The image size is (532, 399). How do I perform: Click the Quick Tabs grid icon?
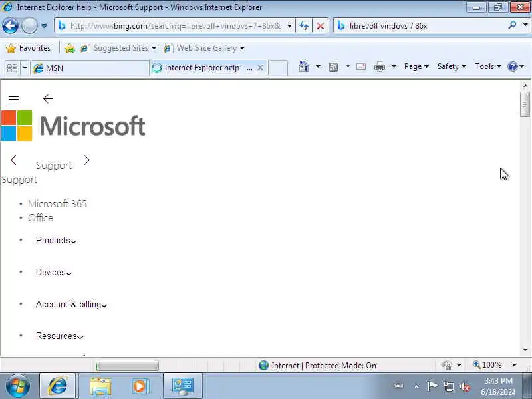[x=12, y=68]
